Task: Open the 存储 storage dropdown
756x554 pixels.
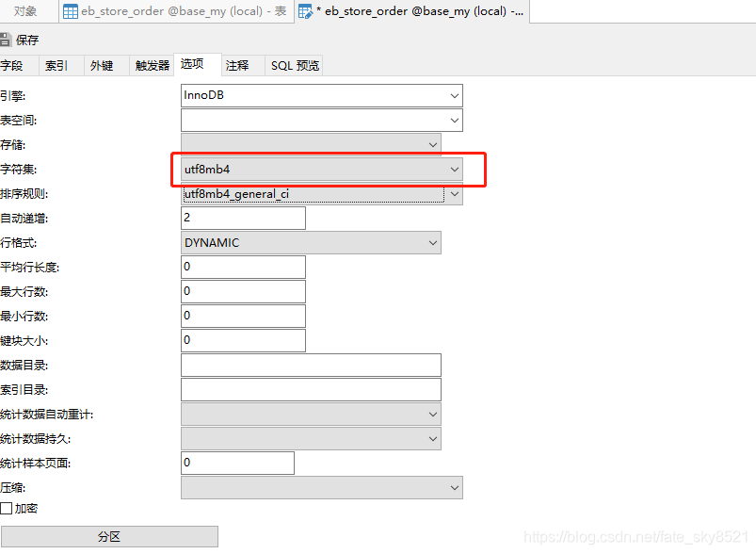Action: (x=311, y=145)
